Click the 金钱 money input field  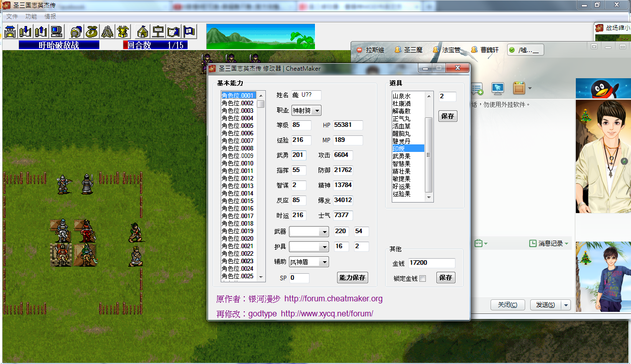pos(431,263)
